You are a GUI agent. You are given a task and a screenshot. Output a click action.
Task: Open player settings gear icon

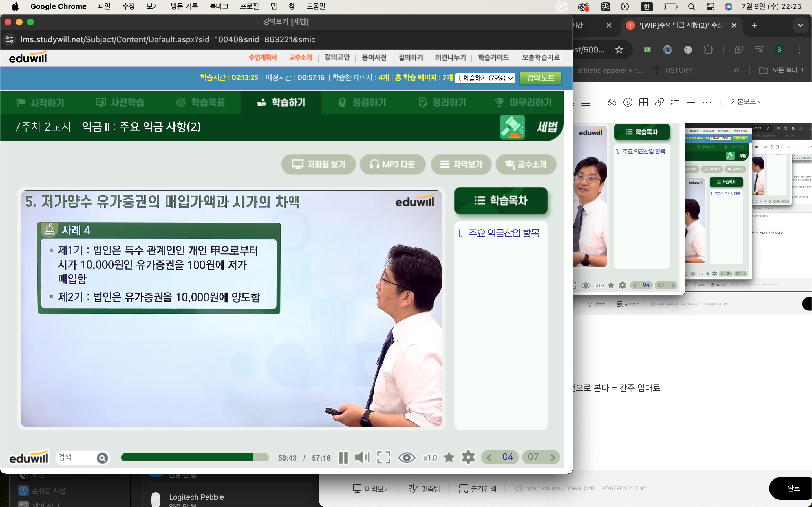click(x=468, y=457)
